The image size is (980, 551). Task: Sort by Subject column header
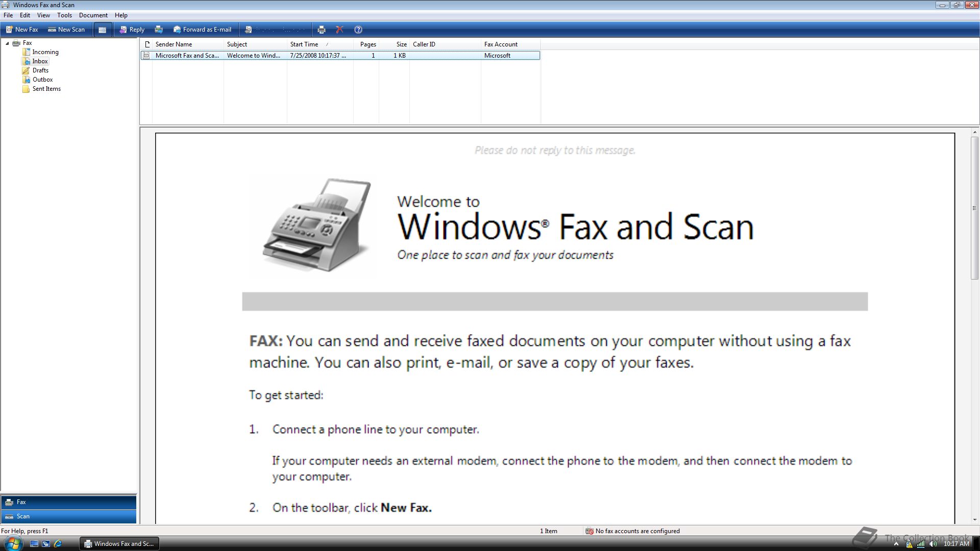pyautogui.click(x=255, y=44)
